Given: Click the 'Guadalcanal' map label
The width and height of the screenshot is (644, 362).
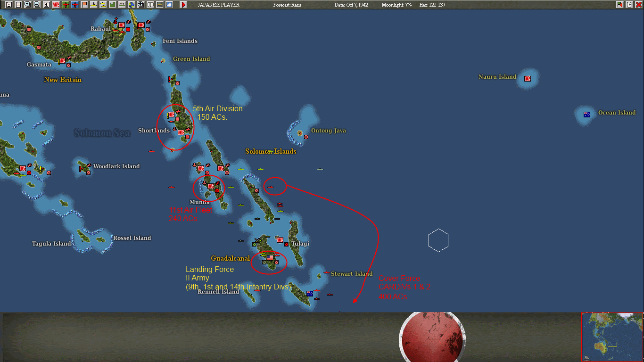Looking at the screenshot, I should tap(230, 258).
